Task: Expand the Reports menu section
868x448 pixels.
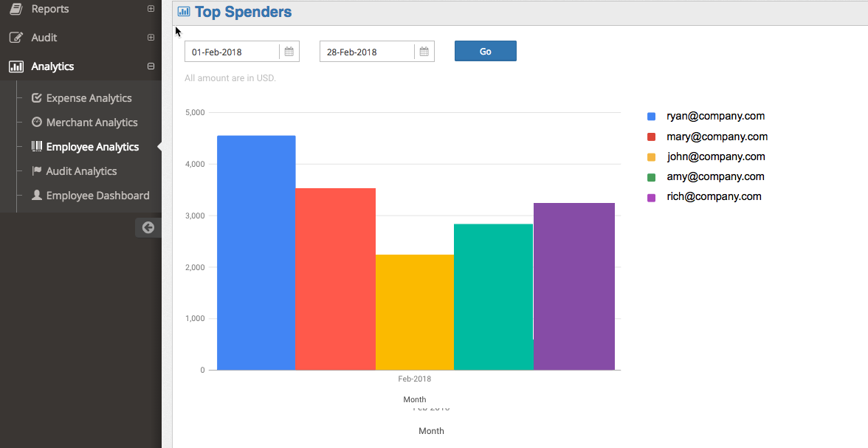Action: click(x=151, y=9)
